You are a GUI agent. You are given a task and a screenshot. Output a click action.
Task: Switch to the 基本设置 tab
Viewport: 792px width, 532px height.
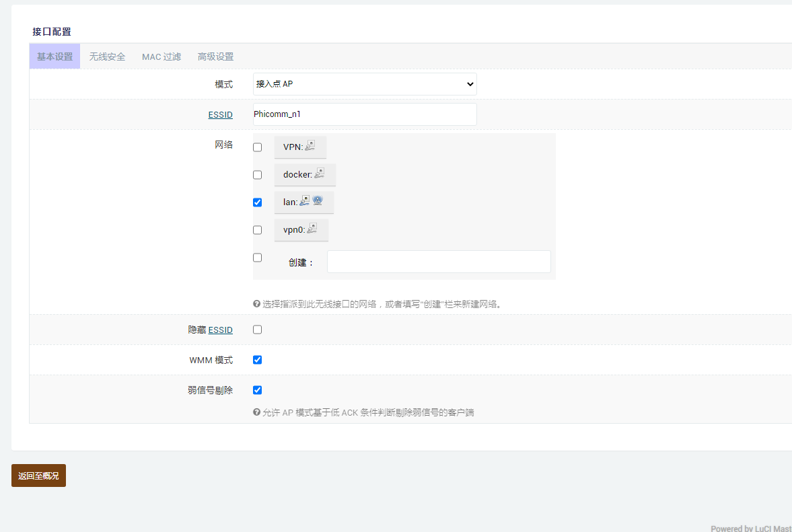point(55,56)
